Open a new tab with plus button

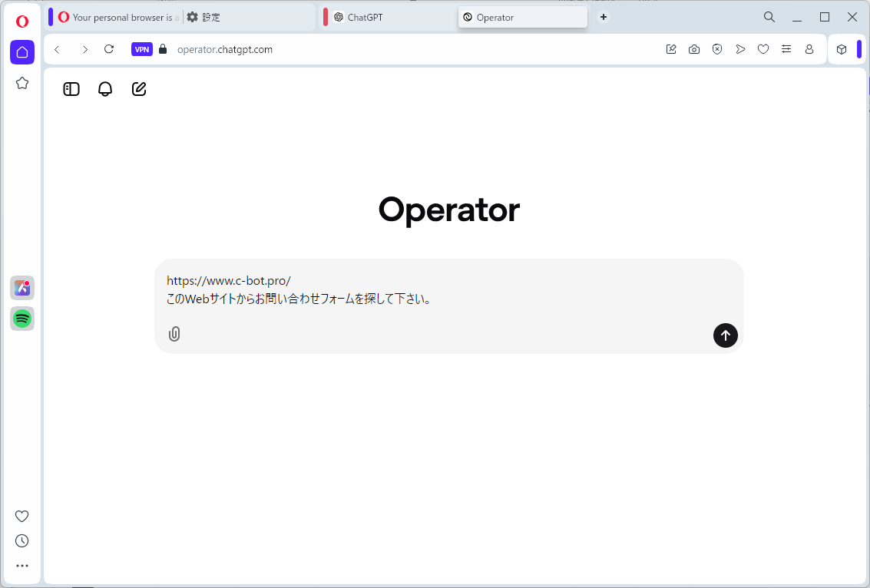(x=603, y=17)
